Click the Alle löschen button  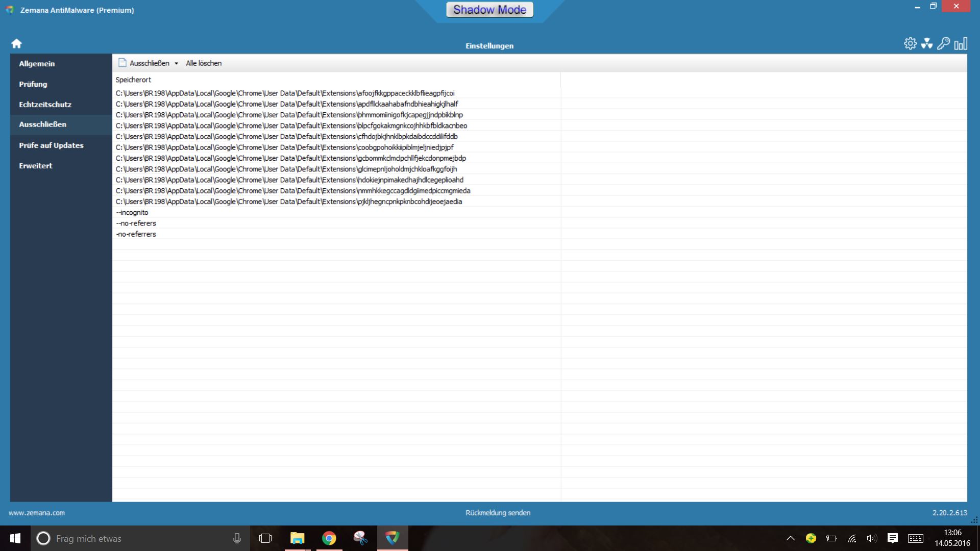(x=204, y=63)
